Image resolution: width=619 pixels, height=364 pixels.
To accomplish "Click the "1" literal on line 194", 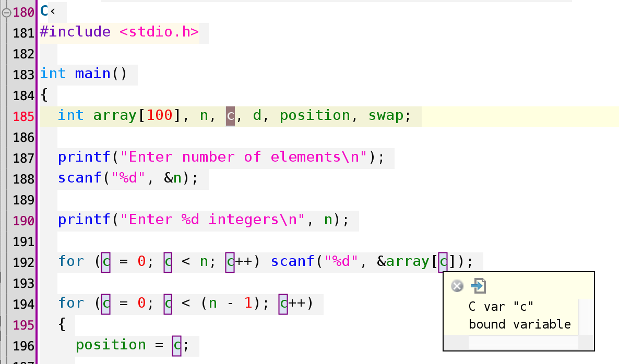I will click(x=248, y=303).
